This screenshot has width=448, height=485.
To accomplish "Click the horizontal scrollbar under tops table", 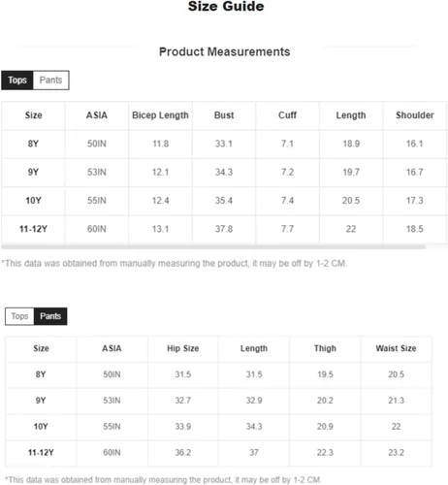I will pyautogui.click(x=213, y=247).
